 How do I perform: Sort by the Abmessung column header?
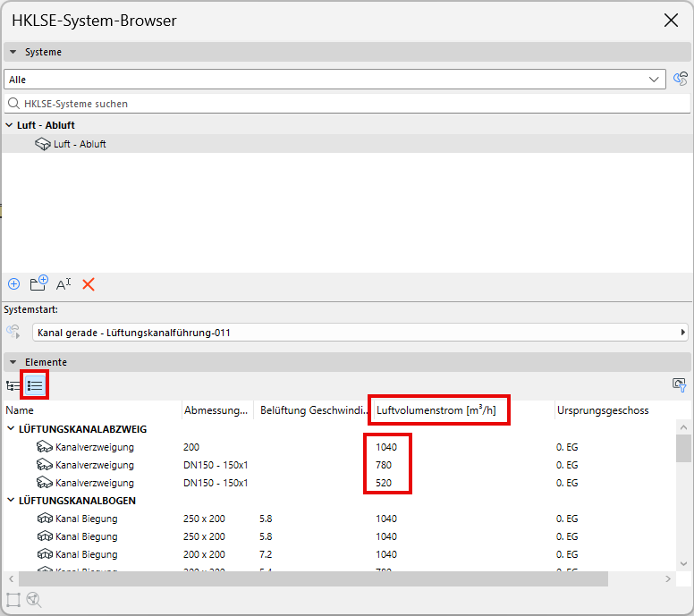pyautogui.click(x=217, y=410)
